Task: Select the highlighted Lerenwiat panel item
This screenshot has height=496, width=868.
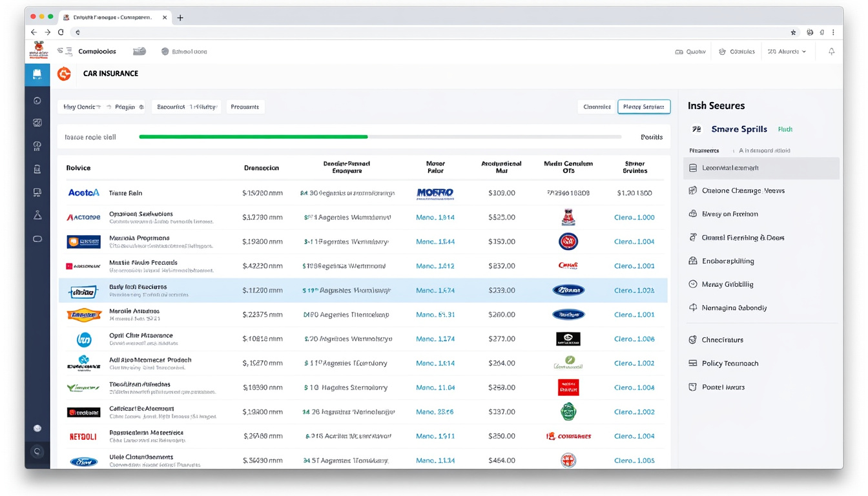Action: click(761, 168)
